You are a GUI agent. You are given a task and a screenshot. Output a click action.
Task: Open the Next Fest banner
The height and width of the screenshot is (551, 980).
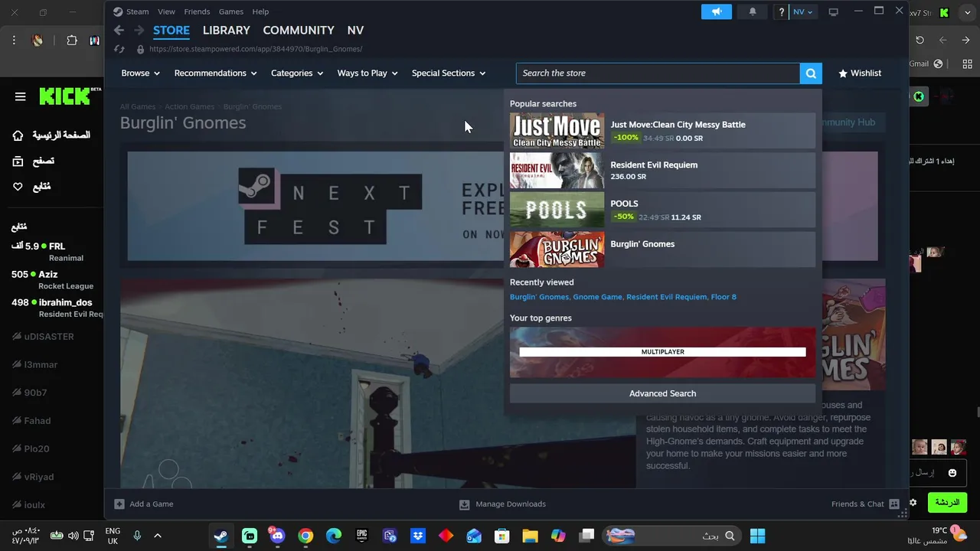point(314,206)
